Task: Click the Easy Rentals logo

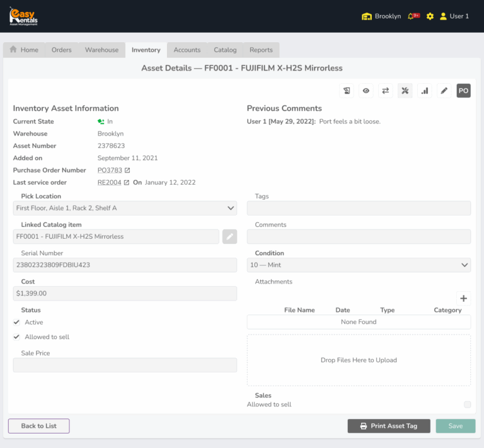Action: 23,16
